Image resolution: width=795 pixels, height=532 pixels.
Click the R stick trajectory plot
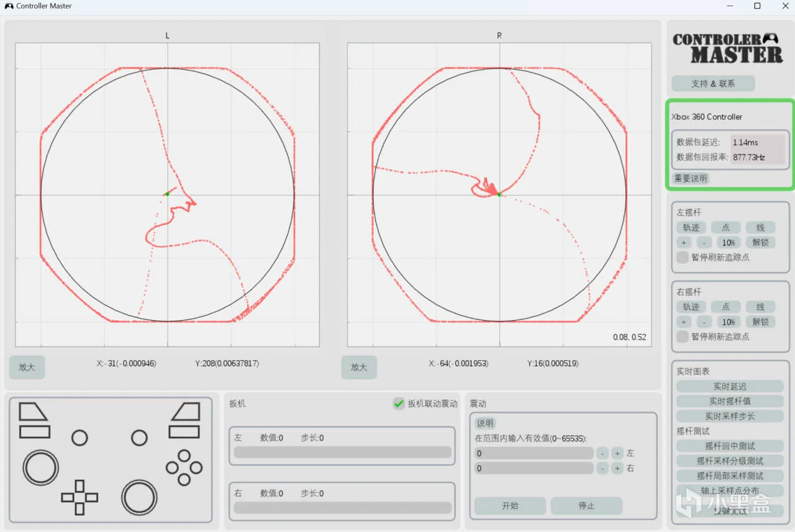[499, 195]
